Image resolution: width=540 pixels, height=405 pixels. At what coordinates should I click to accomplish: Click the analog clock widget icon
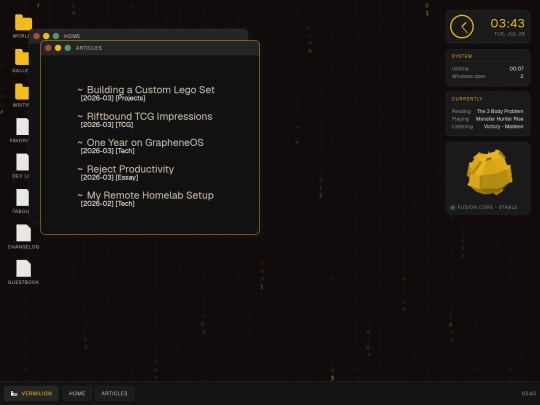click(x=461, y=27)
